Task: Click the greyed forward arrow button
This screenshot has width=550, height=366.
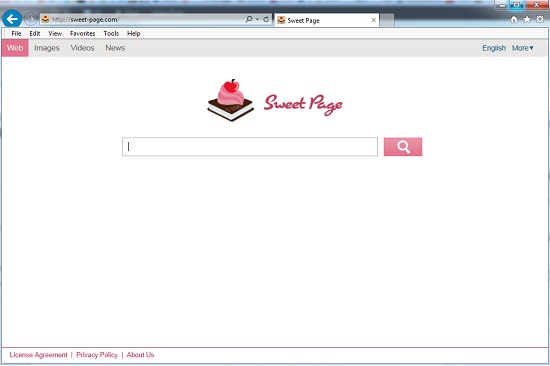Action: [31, 19]
